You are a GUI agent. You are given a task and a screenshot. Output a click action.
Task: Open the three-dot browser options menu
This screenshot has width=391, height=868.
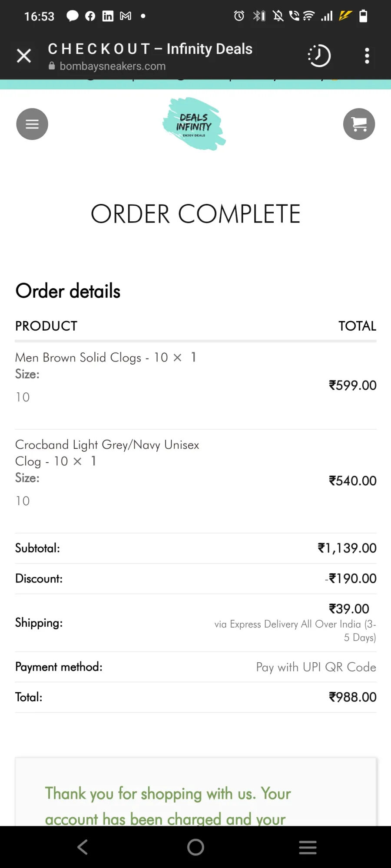click(367, 56)
